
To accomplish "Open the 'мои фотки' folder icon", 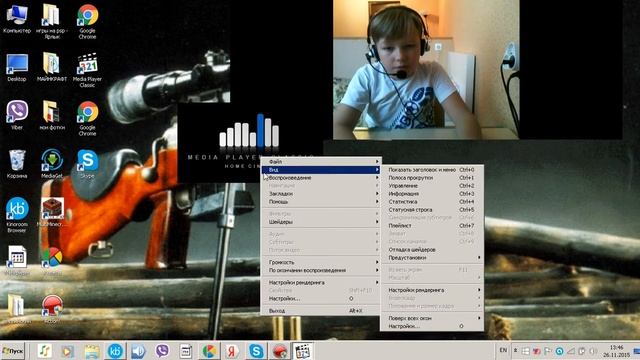I will pos(51,116).
